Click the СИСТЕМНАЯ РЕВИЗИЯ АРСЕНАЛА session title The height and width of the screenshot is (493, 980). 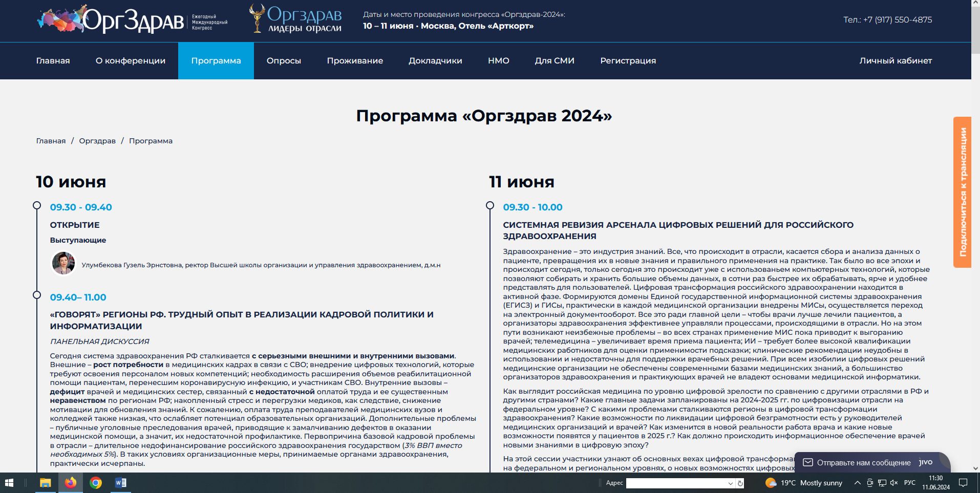[678, 230]
